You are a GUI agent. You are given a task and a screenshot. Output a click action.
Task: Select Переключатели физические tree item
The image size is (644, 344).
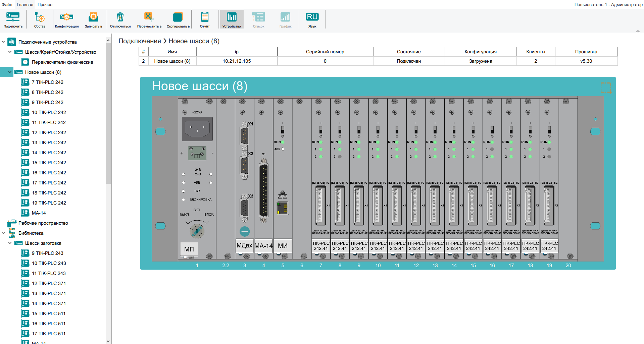[x=62, y=62]
